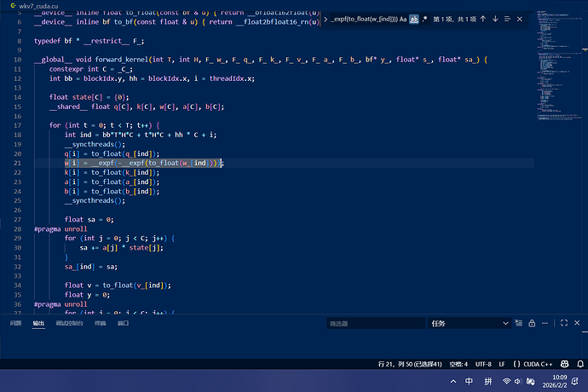588x392 pixels.
Task: Show hidden system tray icons
Action: (x=452, y=381)
